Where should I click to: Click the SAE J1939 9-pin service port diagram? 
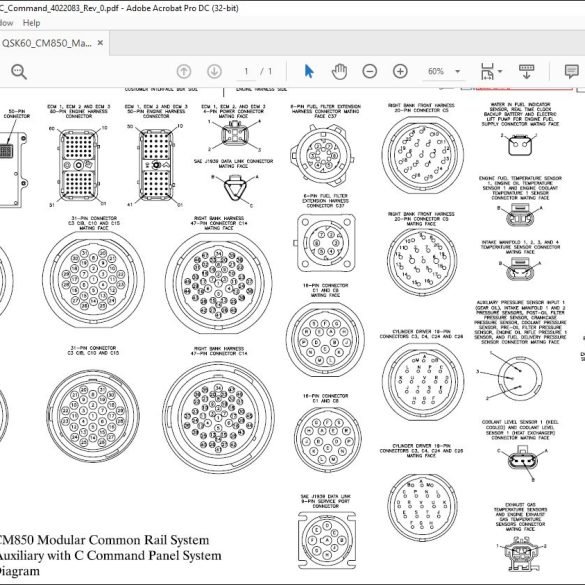[327, 540]
